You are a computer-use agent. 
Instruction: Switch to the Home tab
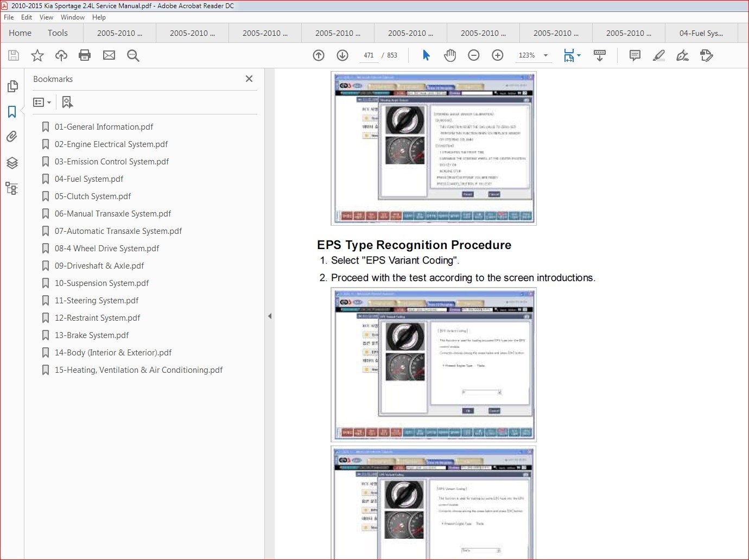[20, 33]
